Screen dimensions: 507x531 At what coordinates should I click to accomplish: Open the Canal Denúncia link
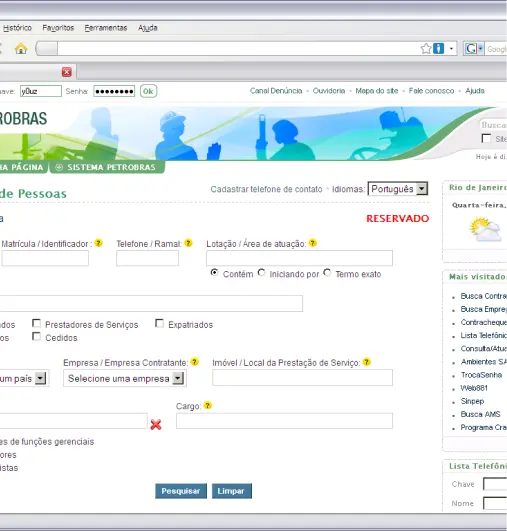pos(276,91)
